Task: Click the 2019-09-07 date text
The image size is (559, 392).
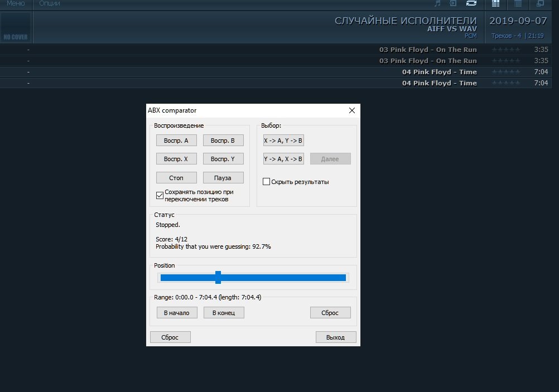Action: point(518,21)
